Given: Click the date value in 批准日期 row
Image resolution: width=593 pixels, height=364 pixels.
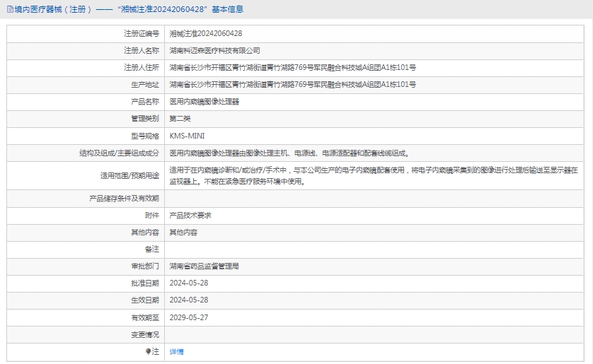Looking at the screenshot, I should coord(188,283).
